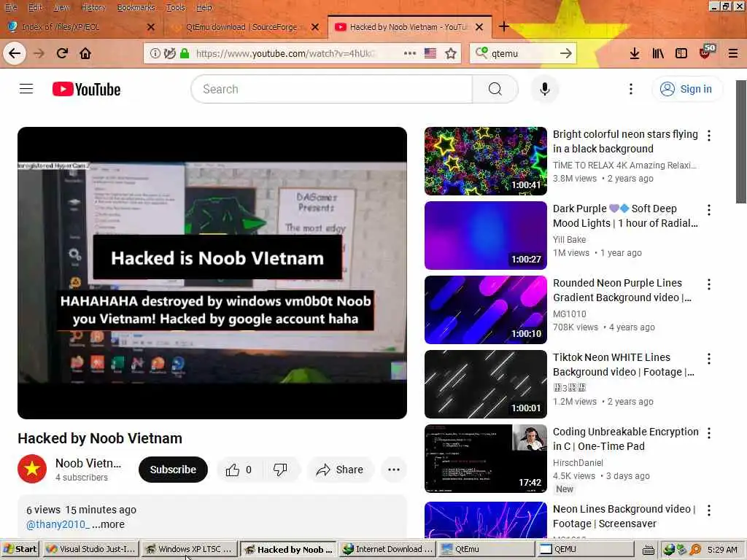
Task: Close the QtEmu download tab
Action: [x=315, y=27]
